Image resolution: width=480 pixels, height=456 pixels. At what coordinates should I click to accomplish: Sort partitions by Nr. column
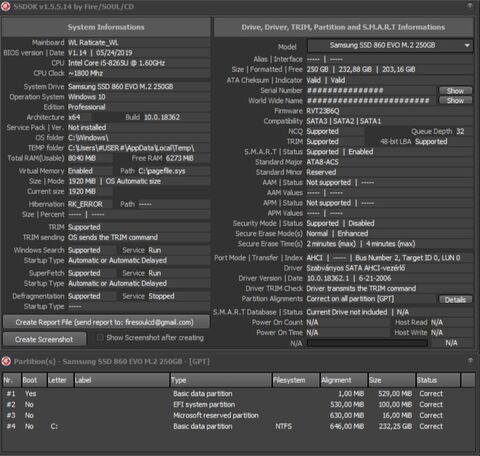[11, 380]
